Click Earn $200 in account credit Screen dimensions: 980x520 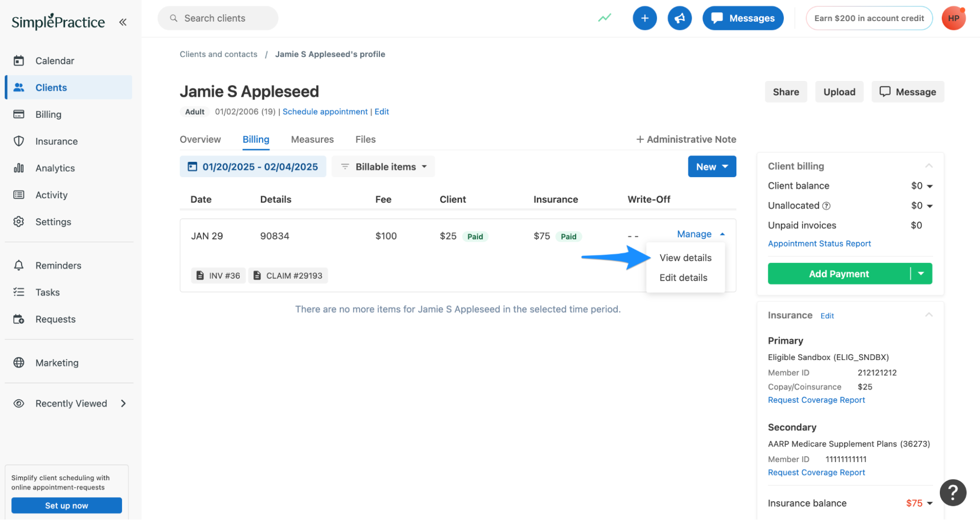(869, 18)
